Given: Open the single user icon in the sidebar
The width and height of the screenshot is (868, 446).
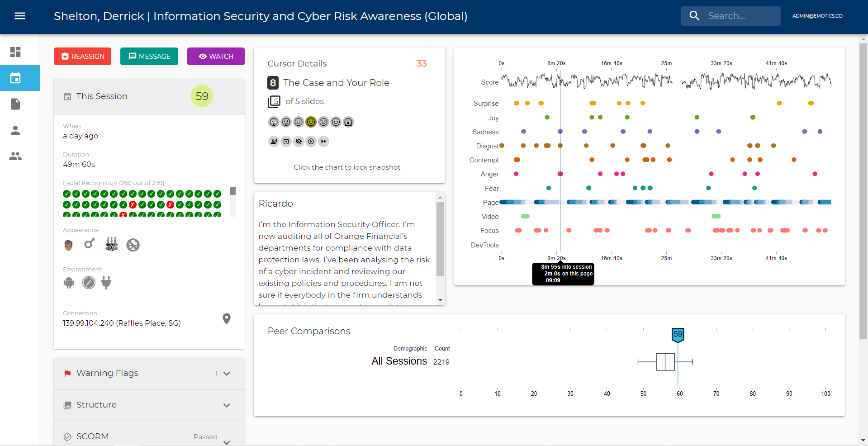Looking at the screenshot, I should (x=15, y=130).
